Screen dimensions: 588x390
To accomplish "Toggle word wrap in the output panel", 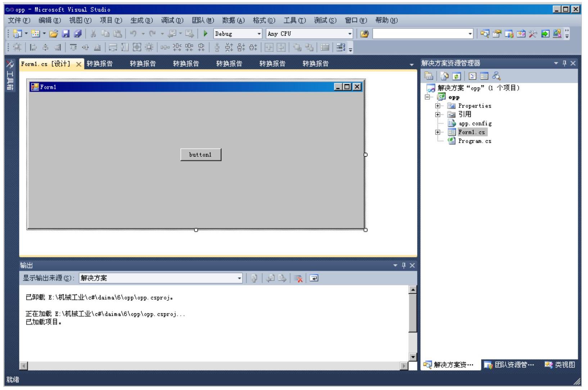I will coord(314,278).
